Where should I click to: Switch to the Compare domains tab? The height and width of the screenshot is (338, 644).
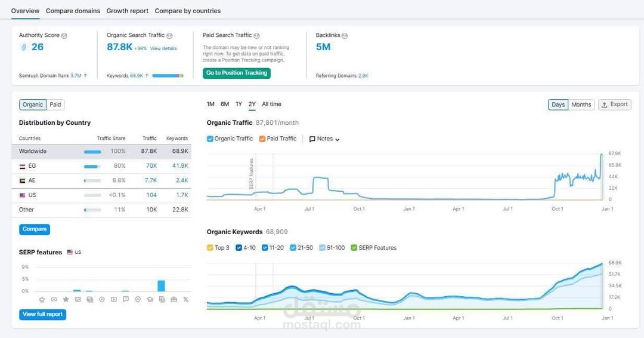73,11
